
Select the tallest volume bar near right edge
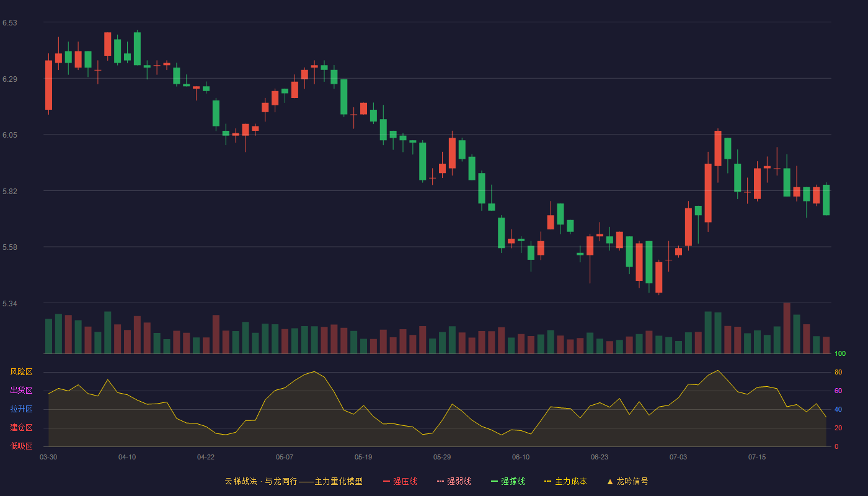(787, 328)
